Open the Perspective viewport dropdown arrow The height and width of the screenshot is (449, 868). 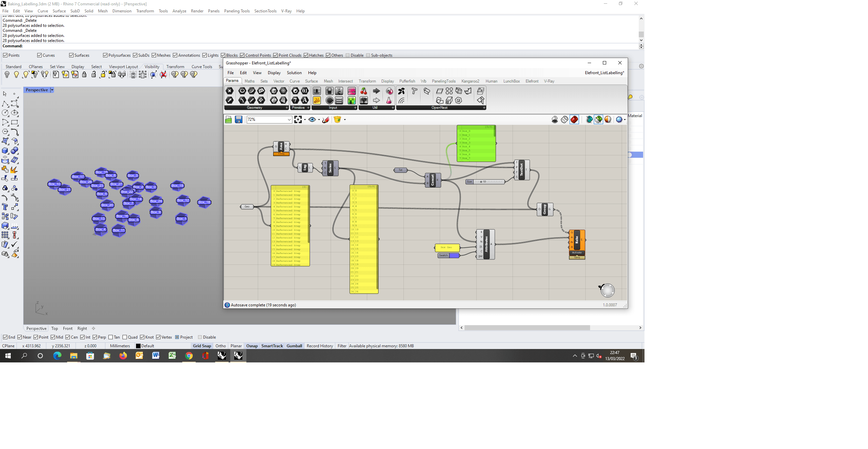tap(52, 90)
